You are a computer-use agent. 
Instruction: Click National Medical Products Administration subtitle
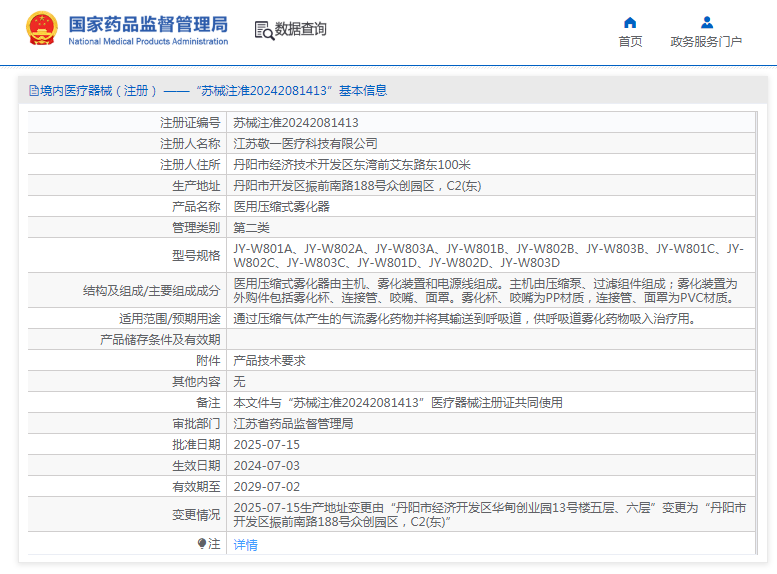[148, 42]
